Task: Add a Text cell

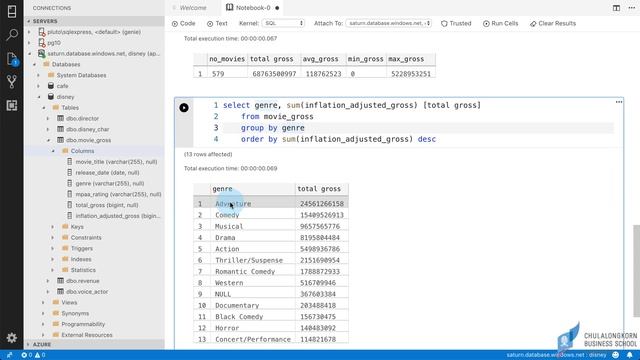Action: 217,24
